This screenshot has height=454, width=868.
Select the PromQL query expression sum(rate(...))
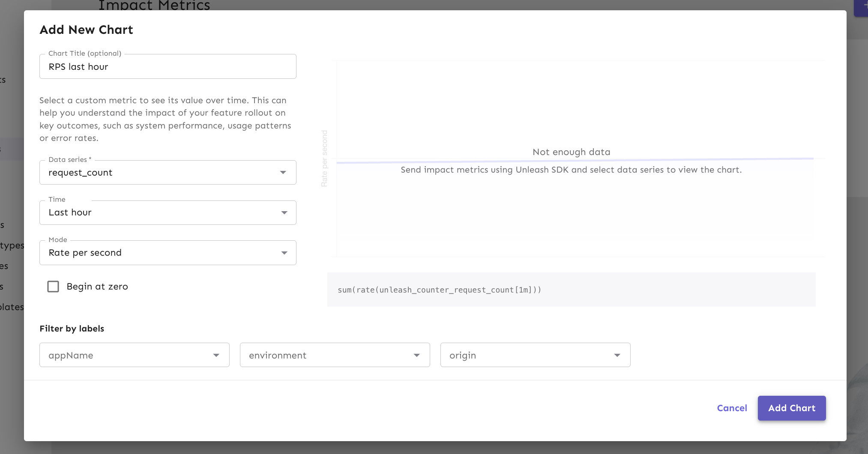439,290
